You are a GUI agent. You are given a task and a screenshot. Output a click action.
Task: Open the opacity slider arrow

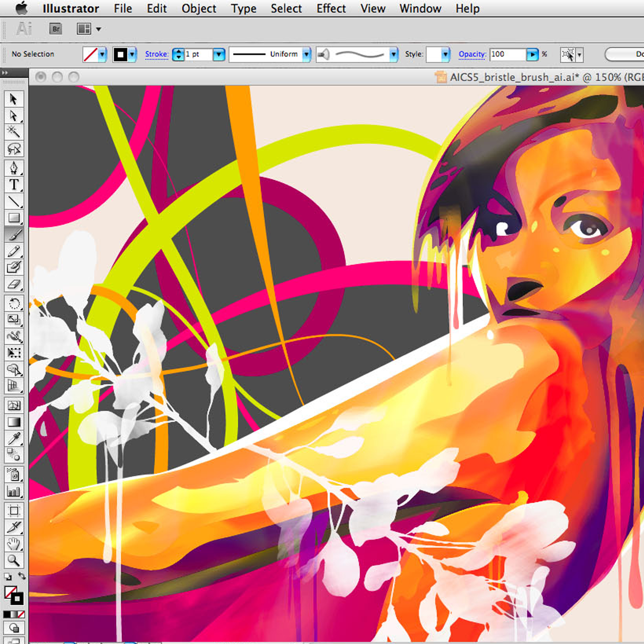pyautogui.click(x=532, y=54)
